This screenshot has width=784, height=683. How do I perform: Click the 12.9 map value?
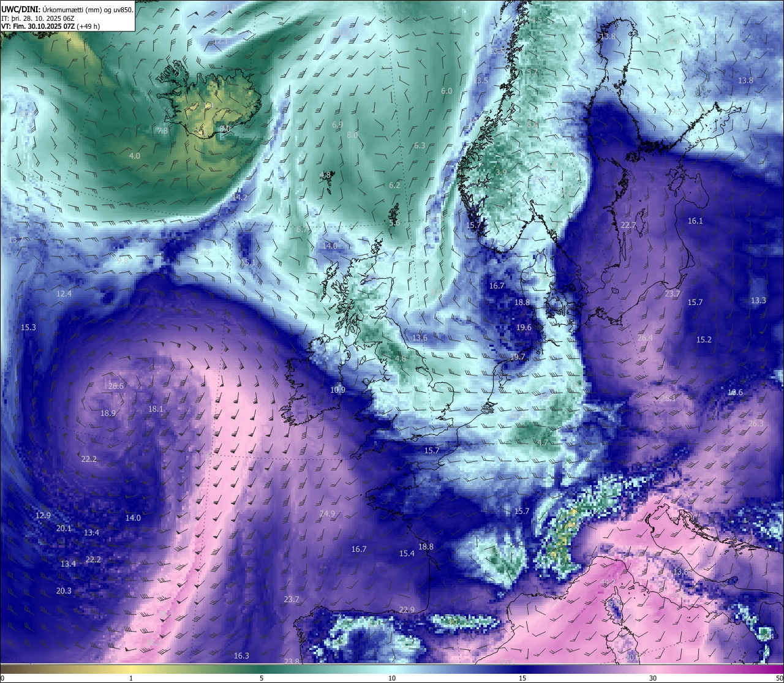pos(43,516)
